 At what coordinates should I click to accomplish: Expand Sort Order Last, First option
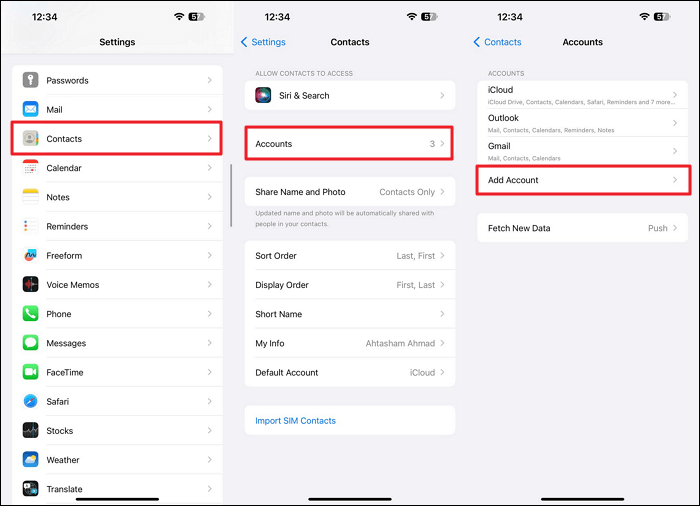tap(350, 255)
